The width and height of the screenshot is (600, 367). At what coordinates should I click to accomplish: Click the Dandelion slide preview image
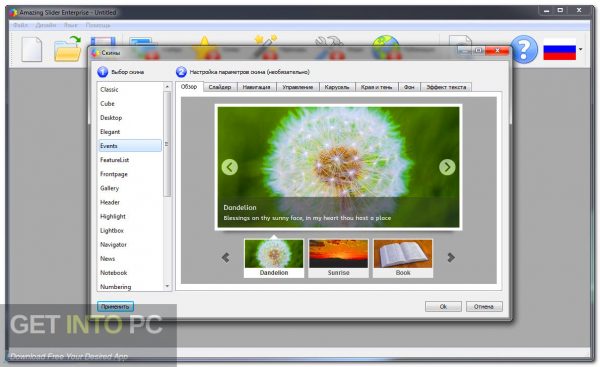pos(338,167)
